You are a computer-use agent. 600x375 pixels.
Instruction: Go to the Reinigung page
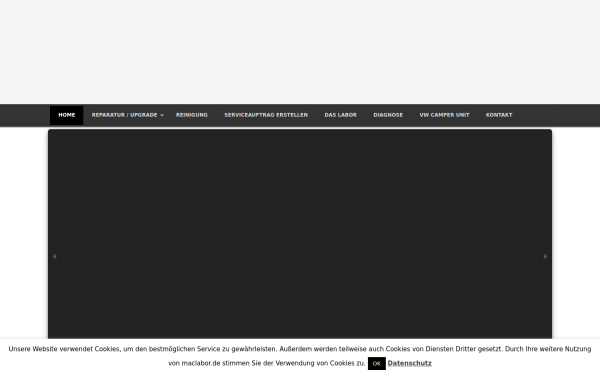[x=192, y=115]
